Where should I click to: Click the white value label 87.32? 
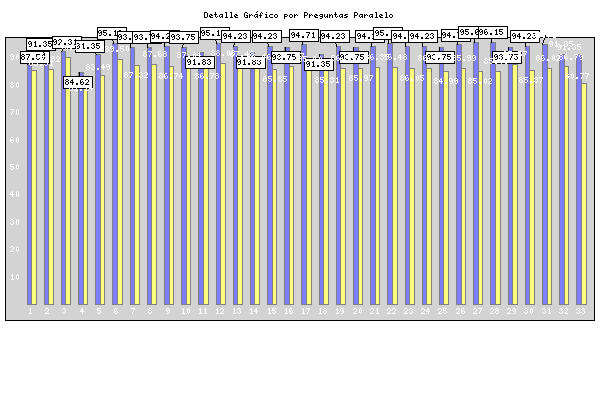[x=136, y=75]
